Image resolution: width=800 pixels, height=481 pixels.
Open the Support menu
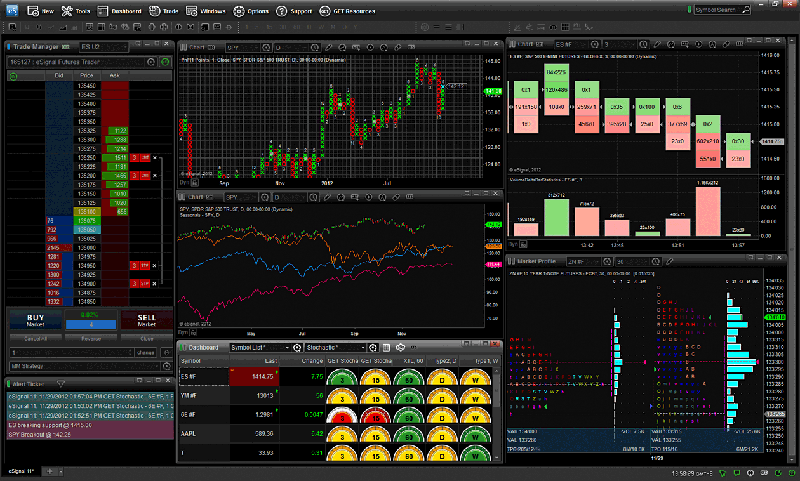click(294, 11)
